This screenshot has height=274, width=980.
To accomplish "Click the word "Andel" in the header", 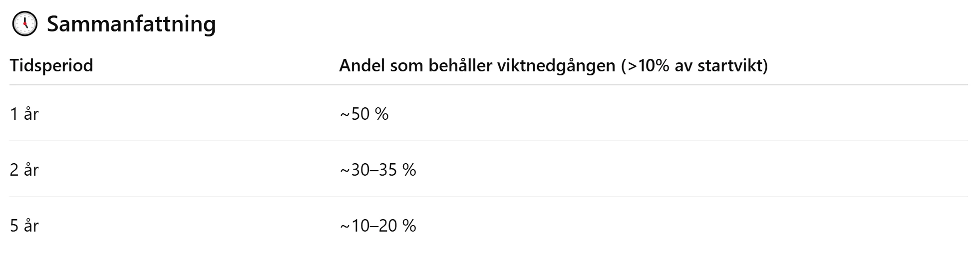I will 362,65.
